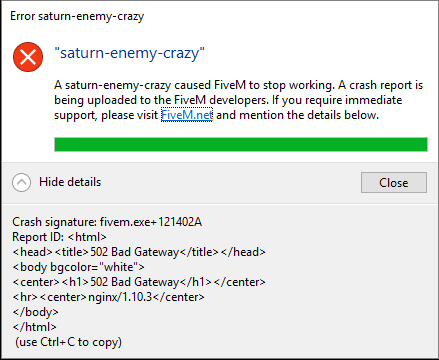
Task: Select the Crash signature fivem.exe+121402A line
Action: pos(107,222)
